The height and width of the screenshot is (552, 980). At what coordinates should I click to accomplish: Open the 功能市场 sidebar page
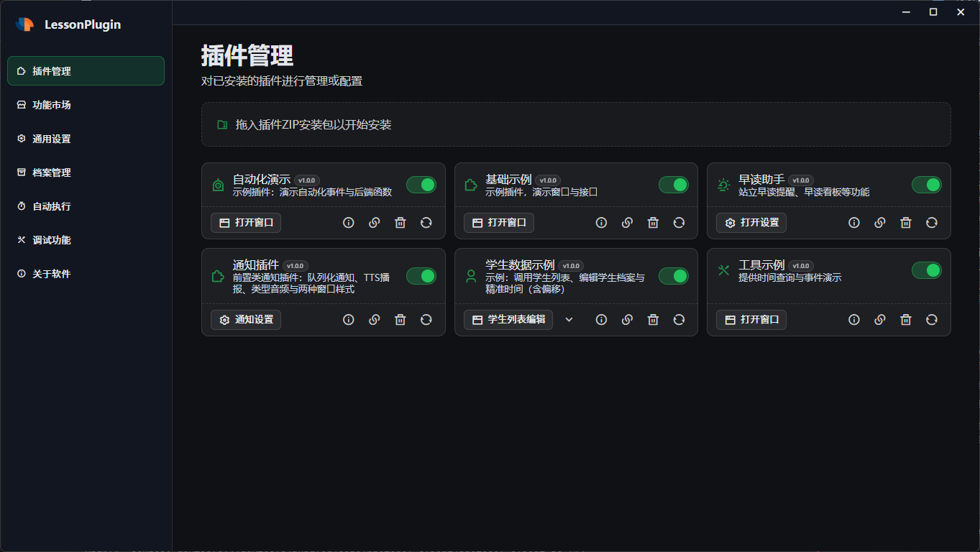52,105
